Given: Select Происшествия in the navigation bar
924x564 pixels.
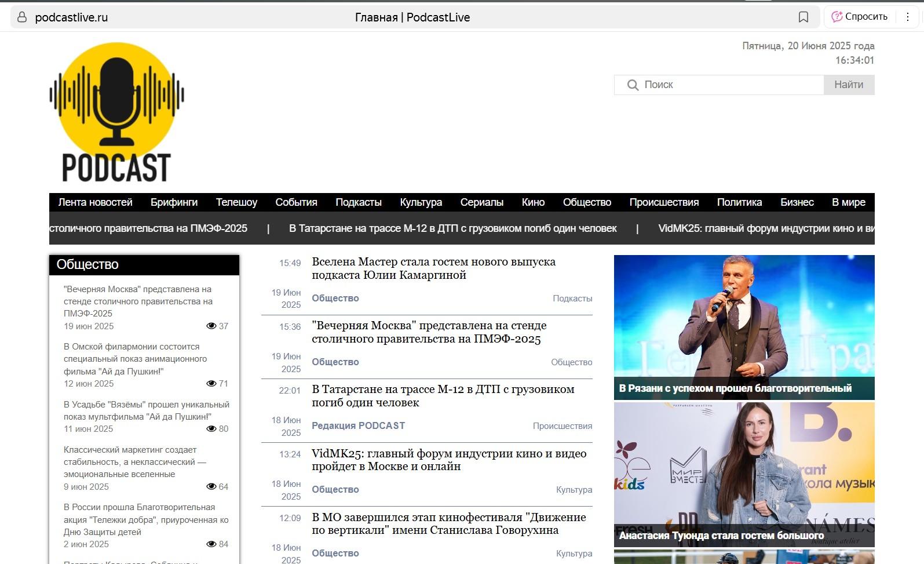Looking at the screenshot, I should tap(664, 202).
